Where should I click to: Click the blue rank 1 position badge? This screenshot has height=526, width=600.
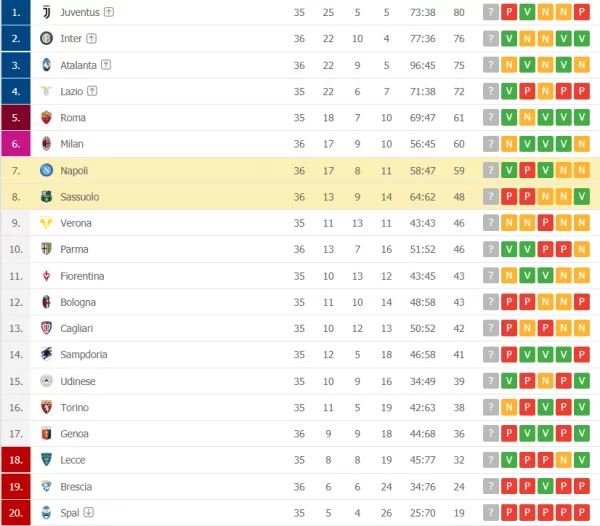pyautogui.click(x=16, y=12)
